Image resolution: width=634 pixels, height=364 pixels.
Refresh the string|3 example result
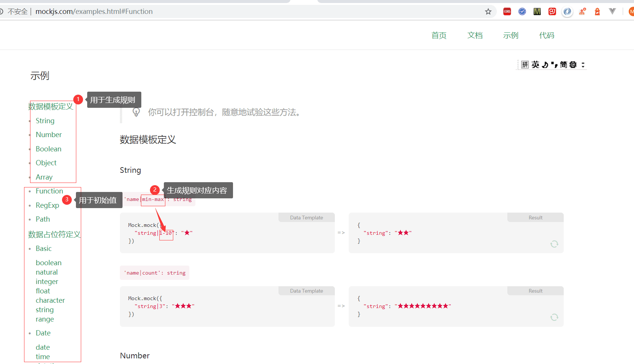tap(554, 317)
